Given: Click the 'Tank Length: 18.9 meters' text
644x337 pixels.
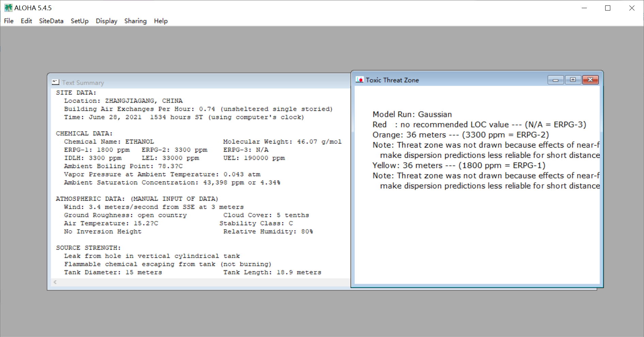Looking at the screenshot, I should click(x=272, y=272).
